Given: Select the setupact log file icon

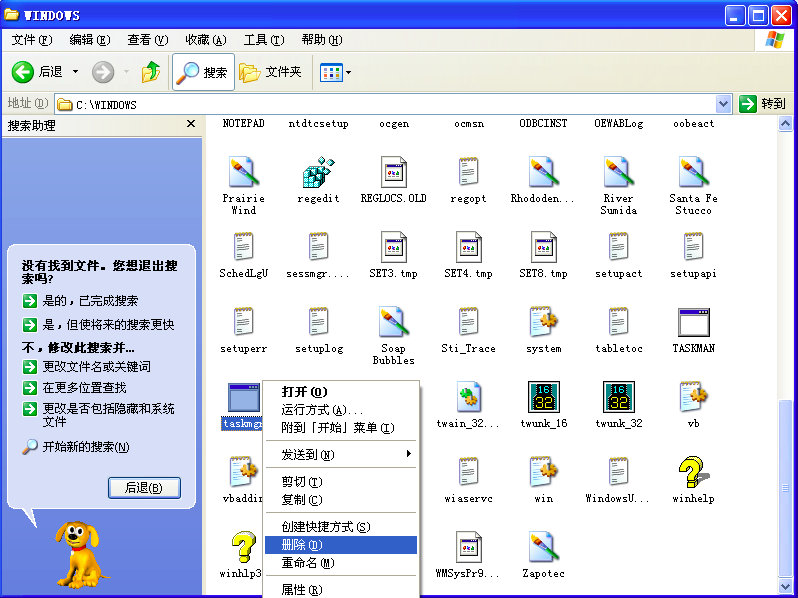Looking at the screenshot, I should coord(618,246).
